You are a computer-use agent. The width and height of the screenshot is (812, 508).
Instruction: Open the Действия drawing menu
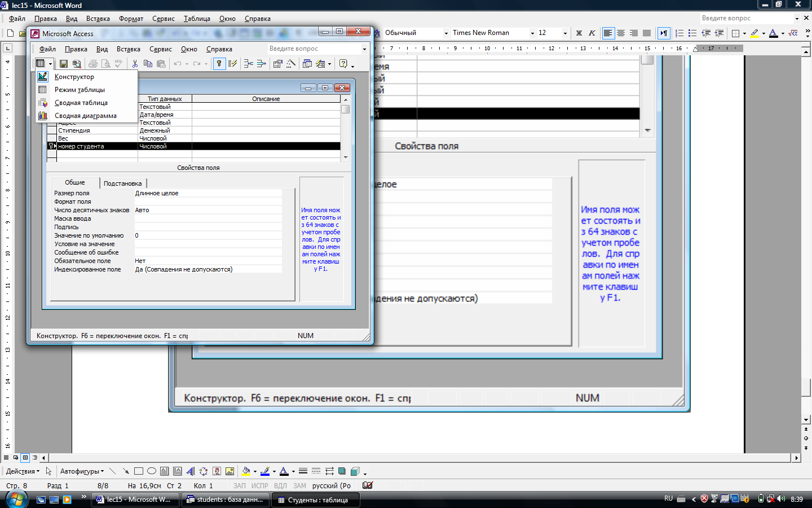(x=23, y=471)
